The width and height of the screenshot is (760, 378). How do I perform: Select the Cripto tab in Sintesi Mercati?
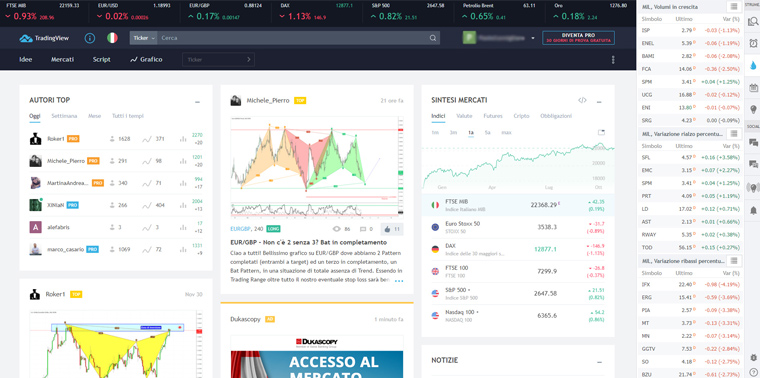pos(522,116)
